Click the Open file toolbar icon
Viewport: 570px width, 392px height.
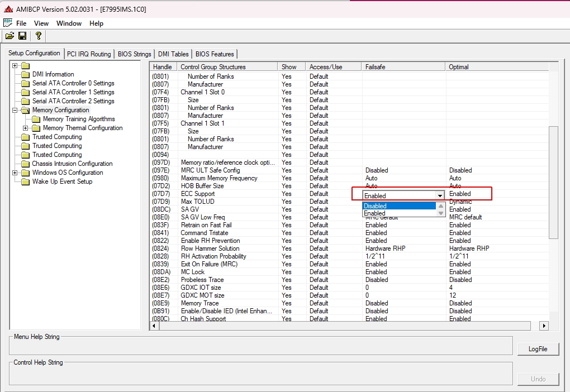tap(10, 36)
